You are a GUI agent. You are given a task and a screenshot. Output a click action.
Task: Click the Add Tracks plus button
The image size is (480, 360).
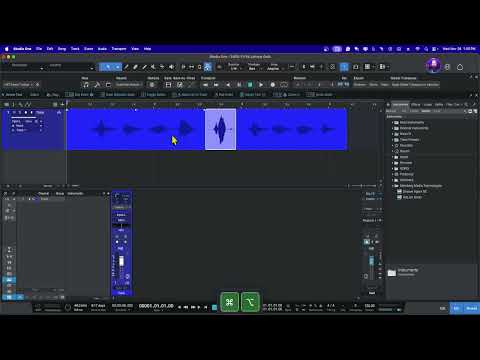pos(62,104)
